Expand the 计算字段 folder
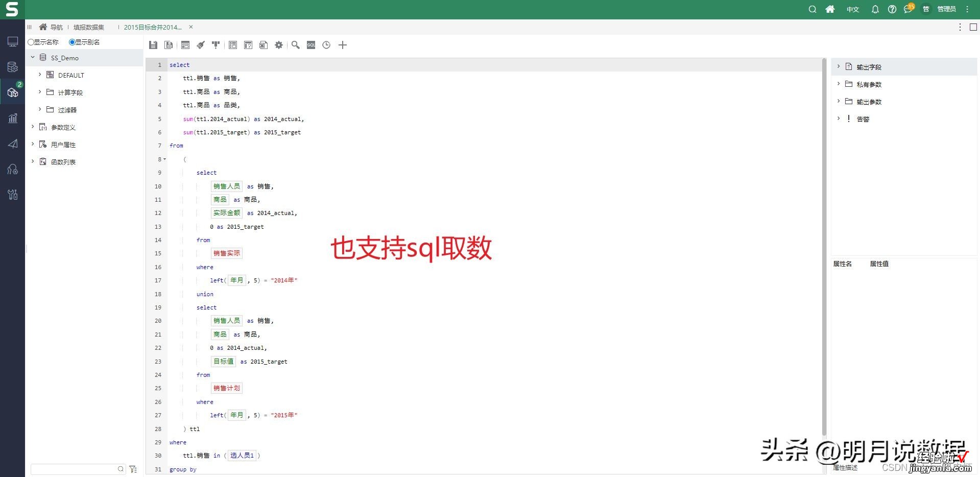Screen dimensions: 980x477 tap(40, 92)
